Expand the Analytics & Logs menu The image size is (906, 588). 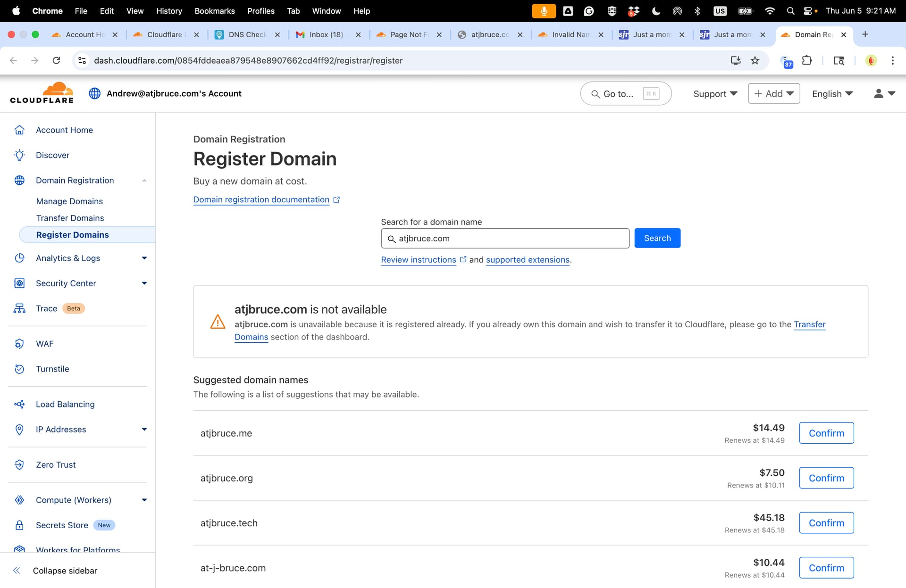click(x=144, y=258)
